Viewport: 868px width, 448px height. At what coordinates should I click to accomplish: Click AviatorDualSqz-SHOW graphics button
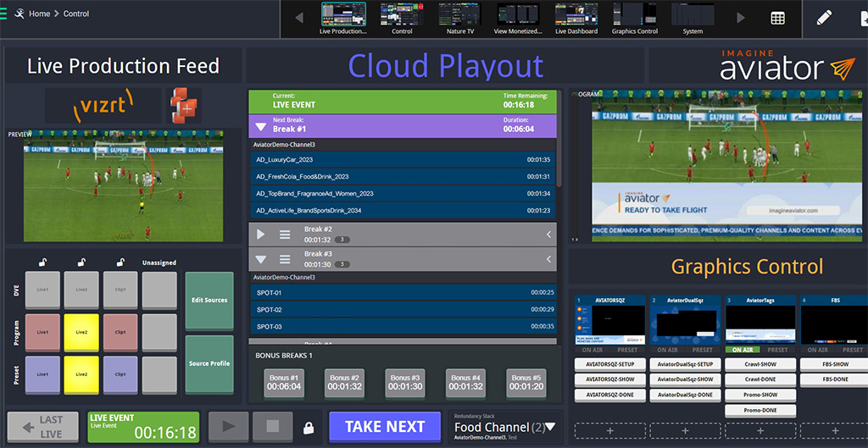[685, 380]
